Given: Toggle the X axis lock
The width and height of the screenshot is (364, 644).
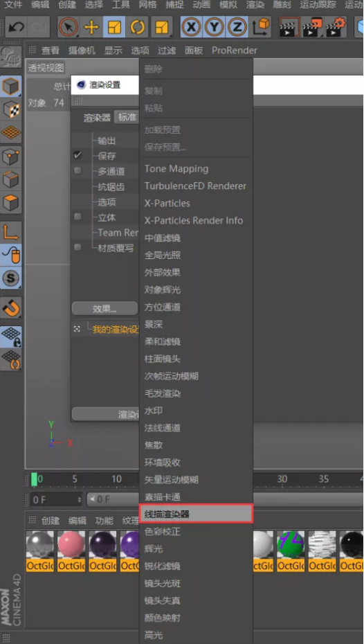Looking at the screenshot, I should (x=191, y=27).
